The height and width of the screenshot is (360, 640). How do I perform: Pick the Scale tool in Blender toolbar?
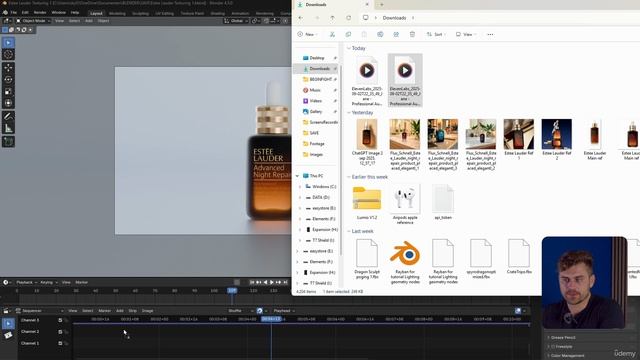pyautogui.click(x=8, y=91)
